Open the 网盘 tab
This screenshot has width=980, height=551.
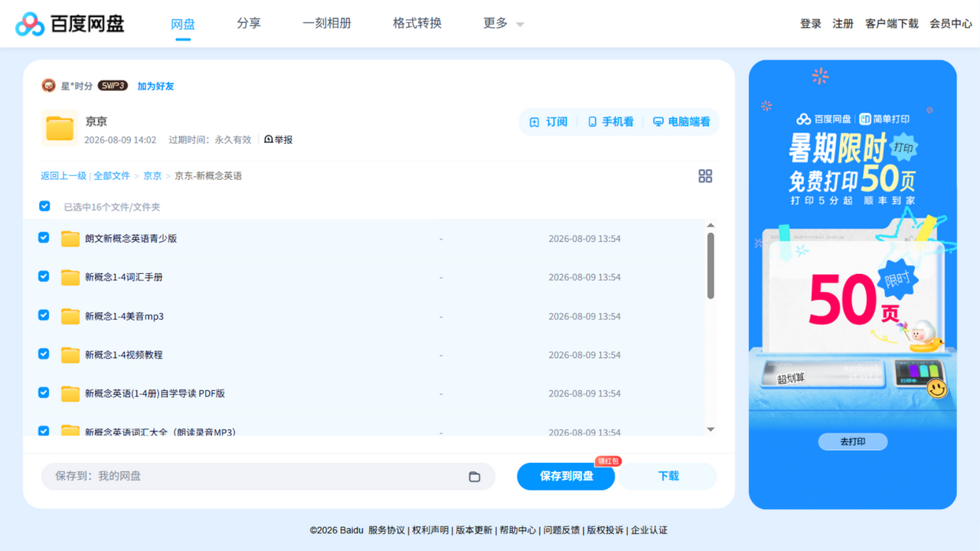click(183, 24)
